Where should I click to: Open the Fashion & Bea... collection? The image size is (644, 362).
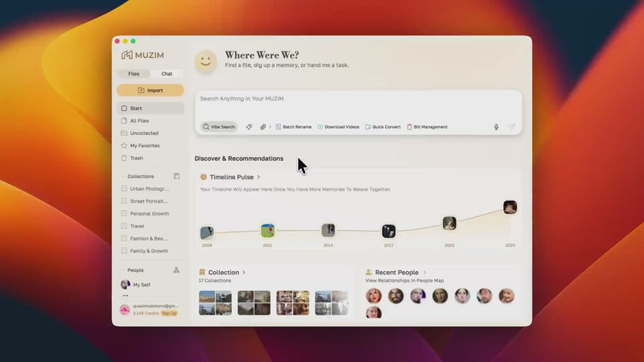tap(151, 238)
